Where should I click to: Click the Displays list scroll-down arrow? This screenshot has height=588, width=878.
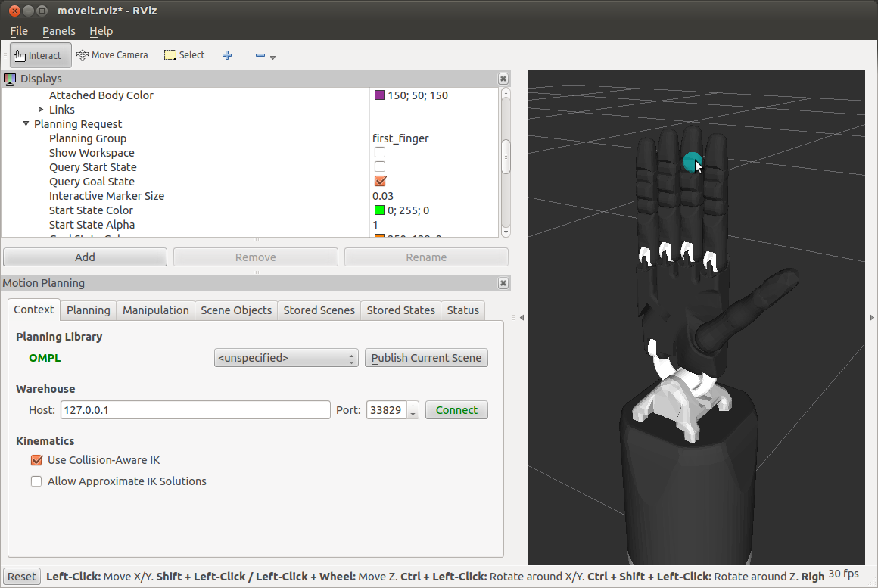tap(506, 232)
